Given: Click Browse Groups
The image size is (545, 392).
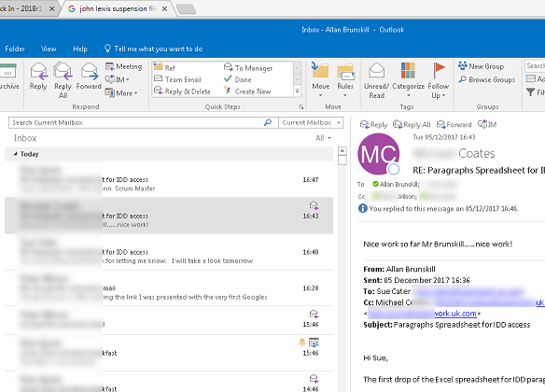Looking at the screenshot, I should [x=486, y=79].
